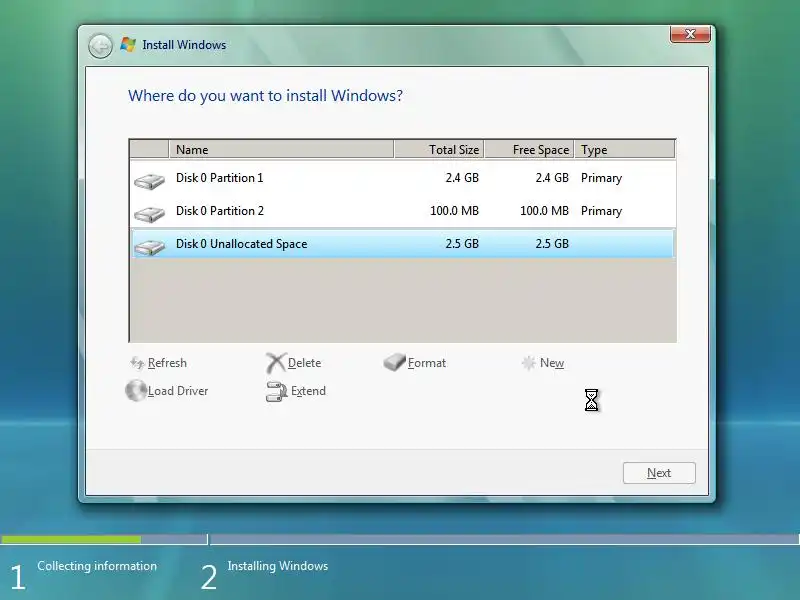Click the Windows flag icon in title bar
This screenshot has height=600, width=800.
[x=128, y=44]
